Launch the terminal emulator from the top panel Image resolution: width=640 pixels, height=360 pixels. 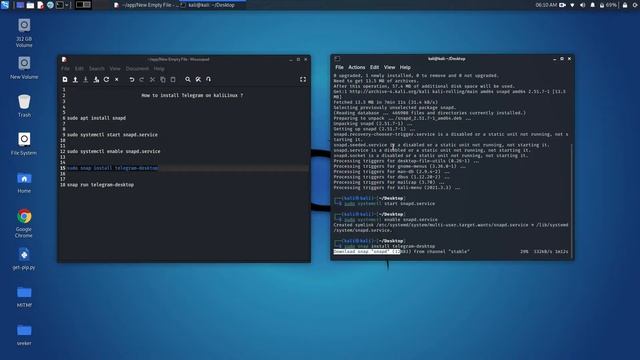pos(60,5)
